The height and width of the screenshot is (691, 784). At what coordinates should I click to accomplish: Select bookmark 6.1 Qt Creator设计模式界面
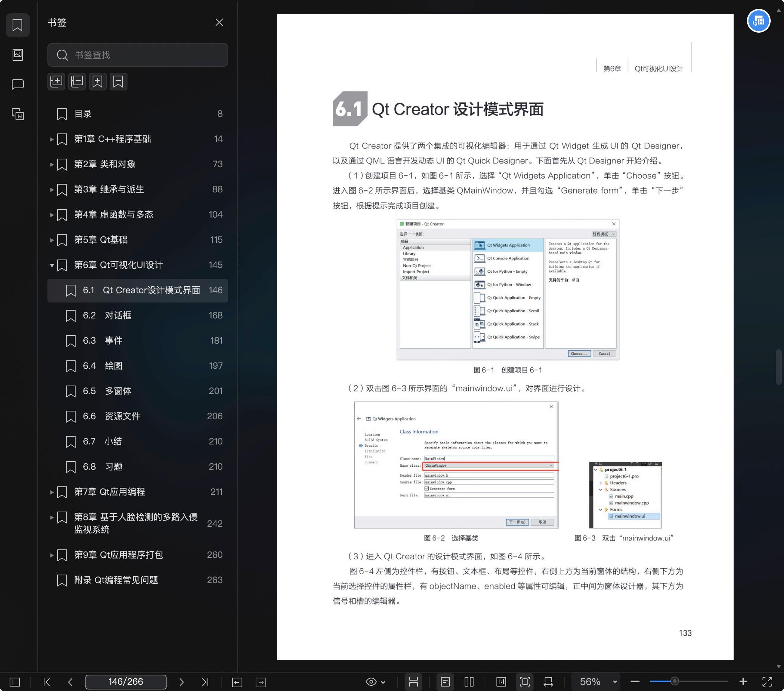click(138, 290)
